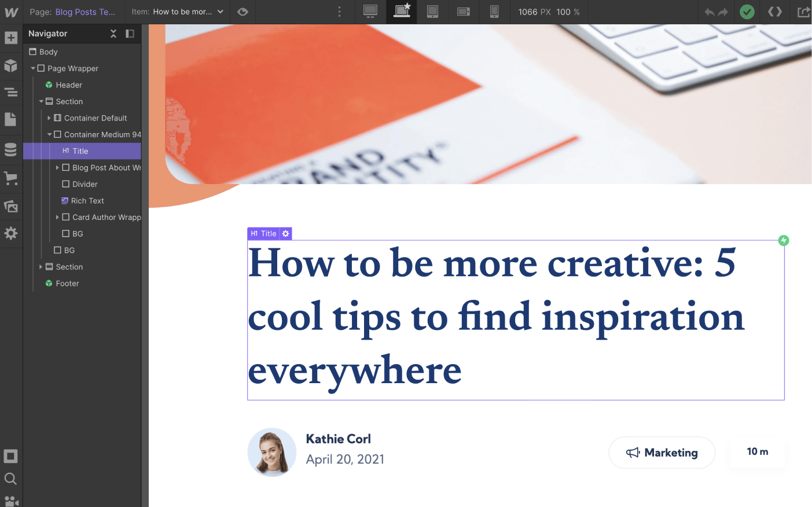Collapse the Page Wrapper tree item
This screenshot has height=507, width=812.
[33, 68]
